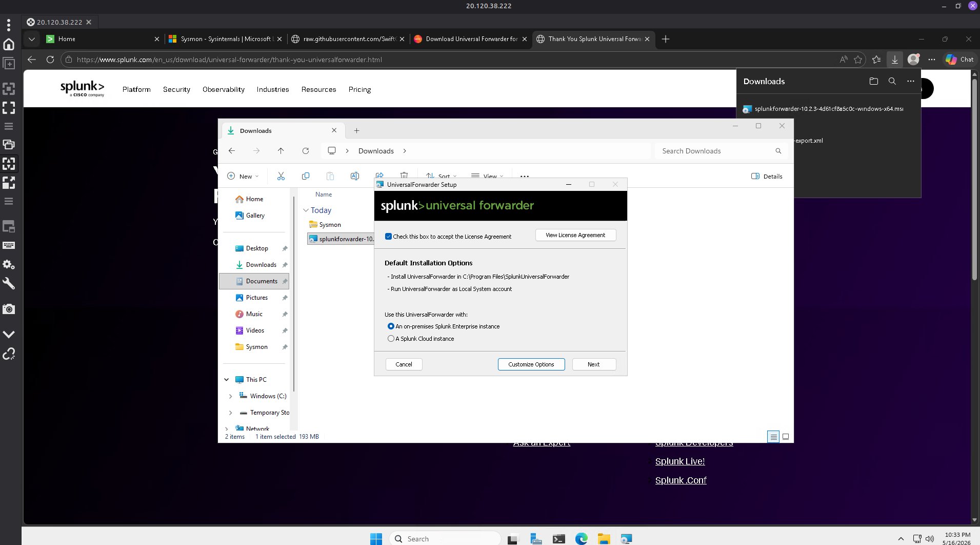Open the Splunk .Conf link

click(681, 480)
